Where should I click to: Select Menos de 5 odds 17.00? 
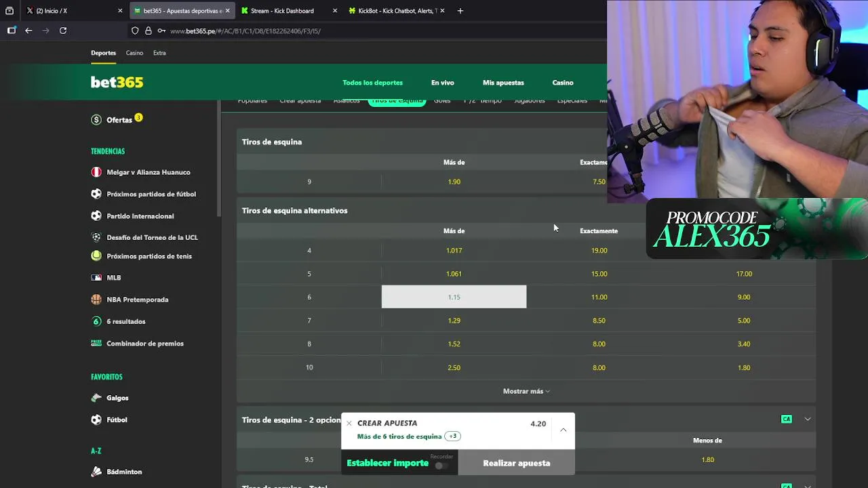click(x=744, y=274)
